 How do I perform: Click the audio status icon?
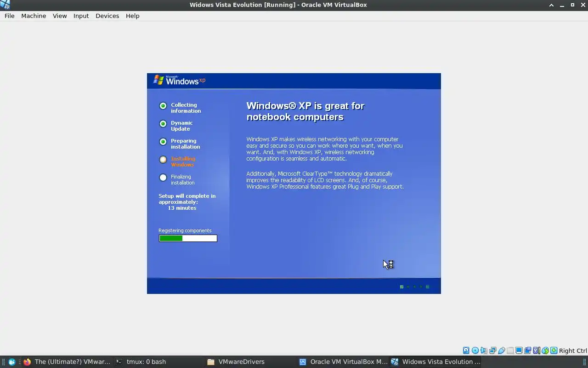484,351
